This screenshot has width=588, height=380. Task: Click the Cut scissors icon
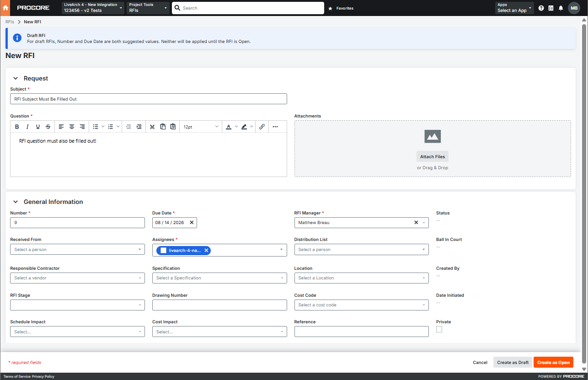tap(152, 127)
